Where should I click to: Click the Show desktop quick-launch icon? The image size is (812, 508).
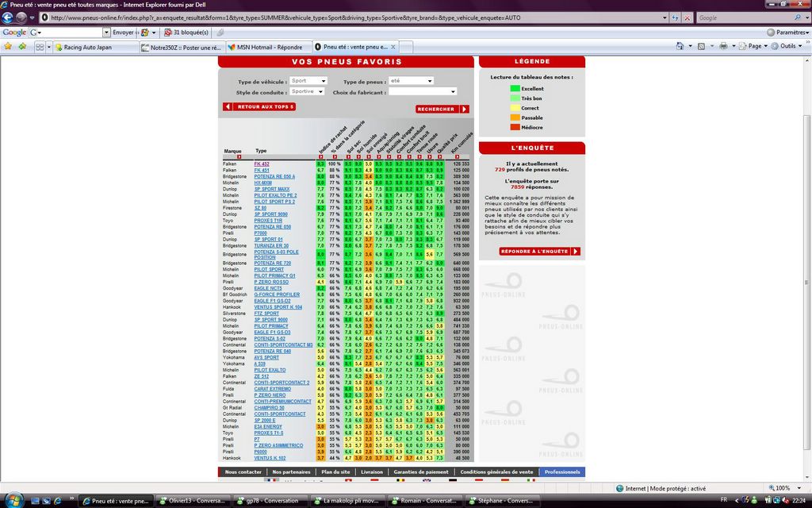(35, 501)
